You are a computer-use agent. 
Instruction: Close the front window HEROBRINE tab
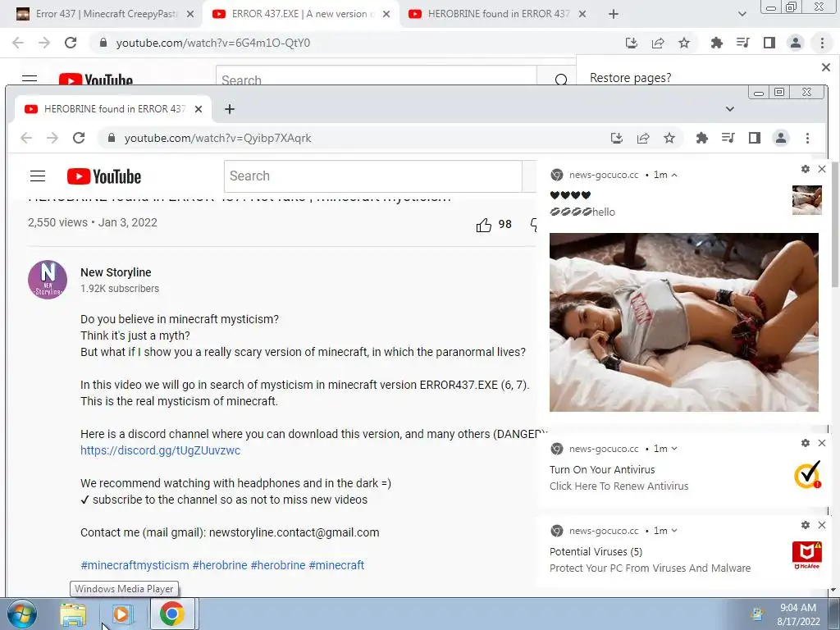point(199,109)
